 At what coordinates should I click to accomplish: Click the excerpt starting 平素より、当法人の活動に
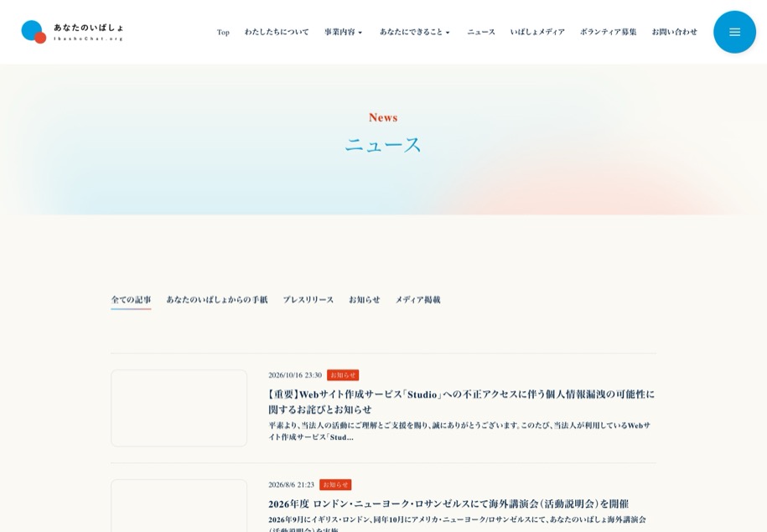coord(459,431)
